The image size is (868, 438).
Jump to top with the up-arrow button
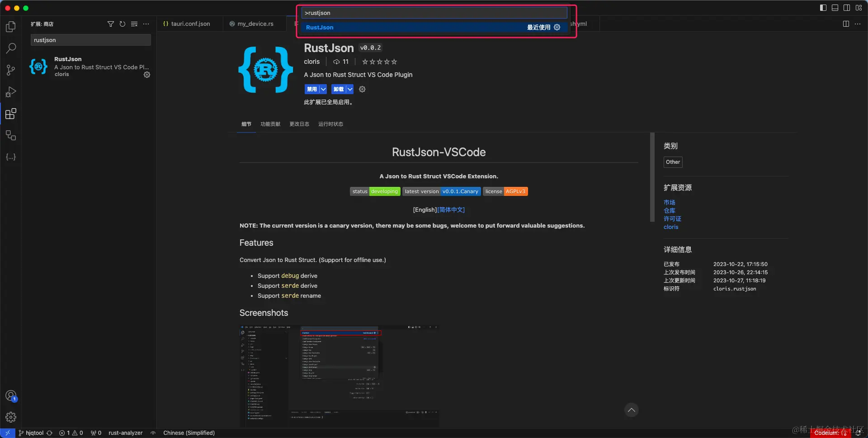tap(632, 410)
